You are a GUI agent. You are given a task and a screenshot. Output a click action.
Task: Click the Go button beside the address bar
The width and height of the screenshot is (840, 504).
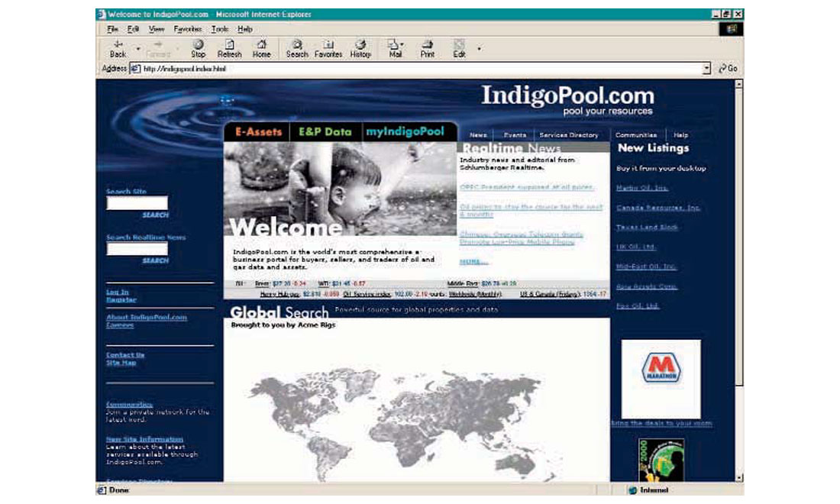728,69
